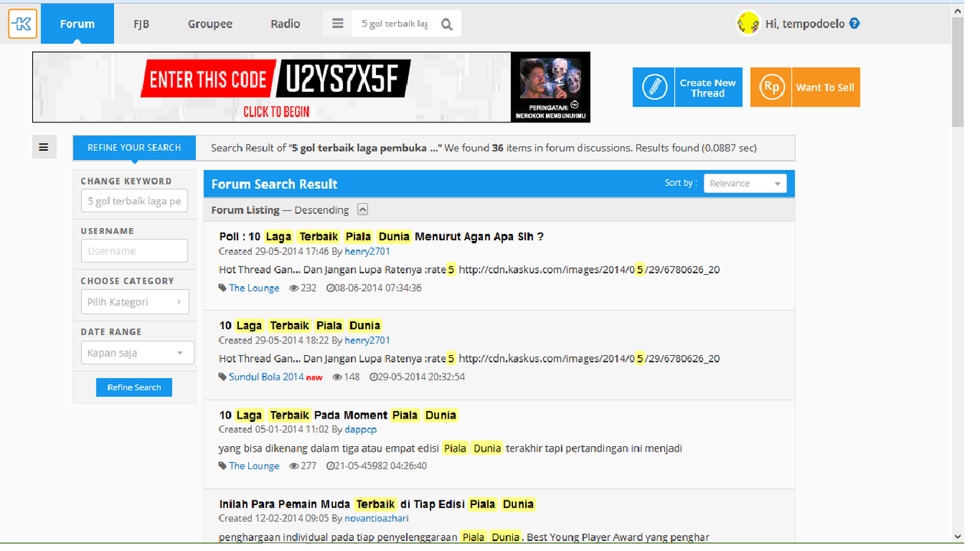The width and height of the screenshot is (980, 551).
Task: Open The Lounge category in the Poll result
Action: [254, 288]
